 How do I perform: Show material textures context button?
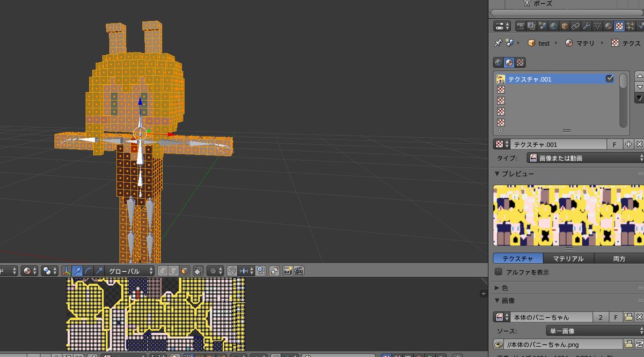point(509,62)
